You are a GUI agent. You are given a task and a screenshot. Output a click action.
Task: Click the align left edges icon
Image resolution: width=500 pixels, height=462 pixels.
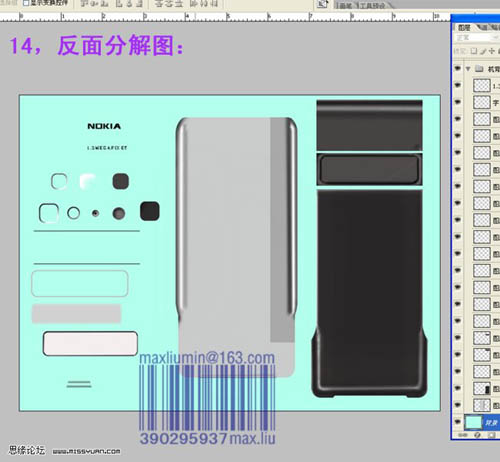[x=119, y=4]
